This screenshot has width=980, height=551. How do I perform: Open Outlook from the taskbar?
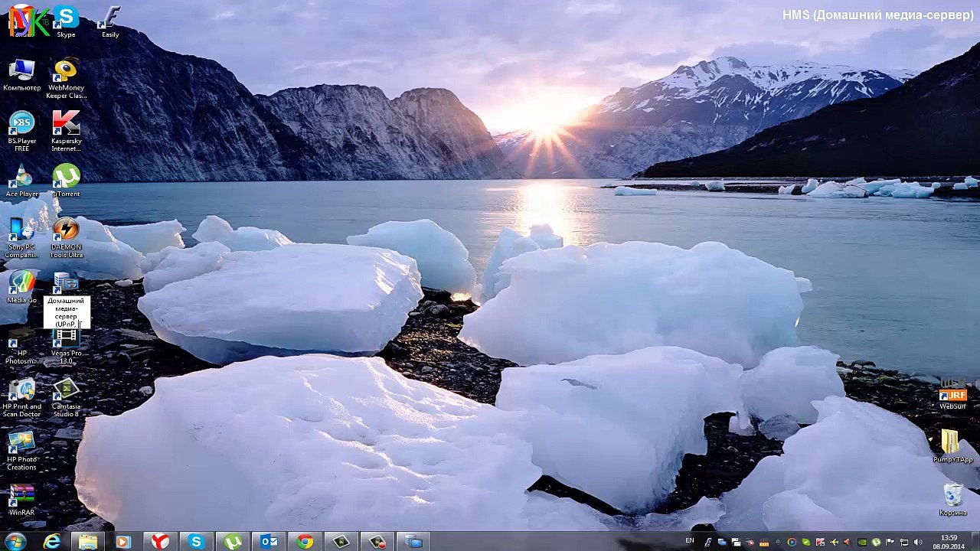269,541
